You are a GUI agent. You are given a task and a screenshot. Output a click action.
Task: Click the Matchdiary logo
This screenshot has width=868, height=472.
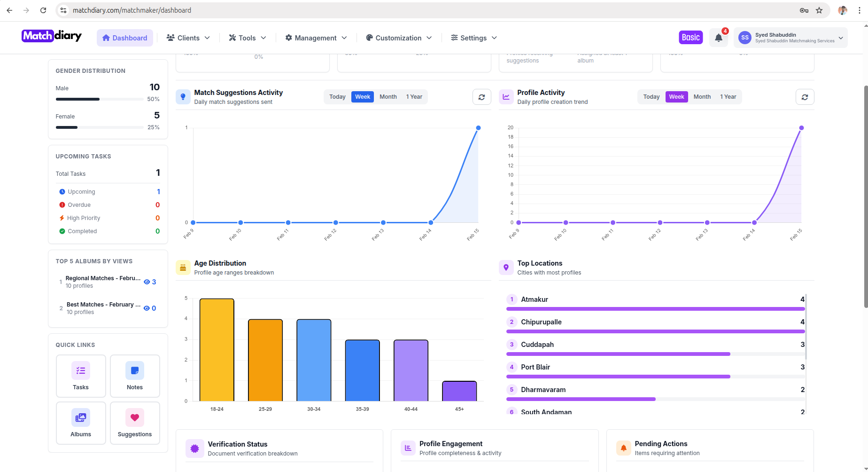(52, 36)
